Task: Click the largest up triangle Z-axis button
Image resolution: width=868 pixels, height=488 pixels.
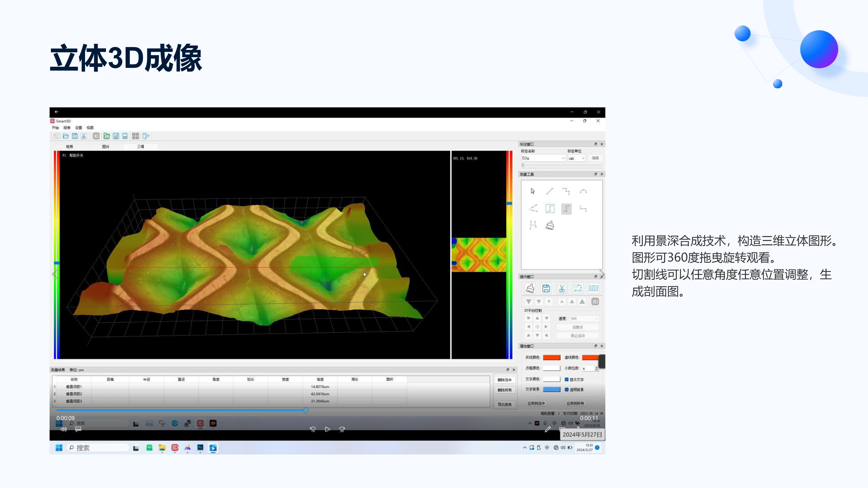Action: [x=582, y=301]
